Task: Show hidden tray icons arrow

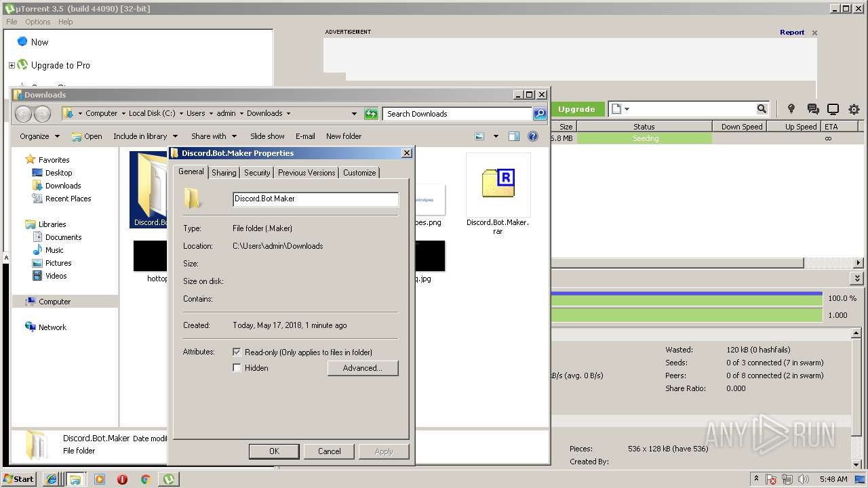Action: [x=757, y=479]
